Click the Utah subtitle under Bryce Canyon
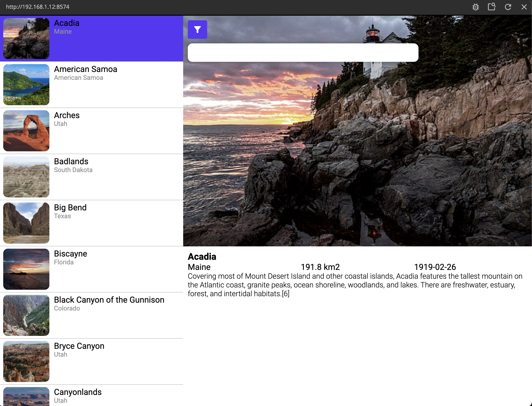This screenshot has height=406, width=532. click(61, 355)
